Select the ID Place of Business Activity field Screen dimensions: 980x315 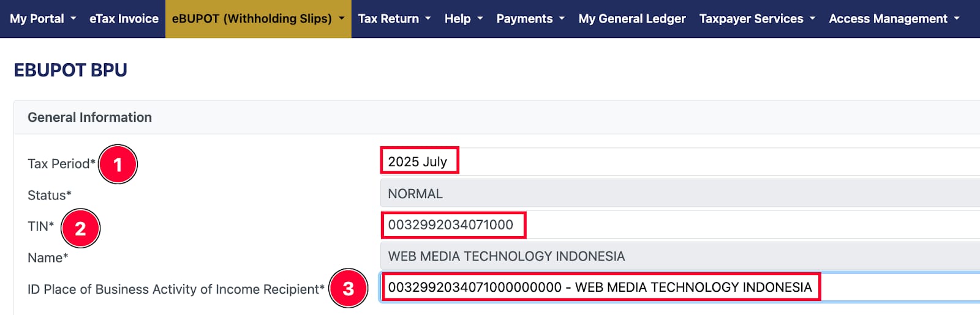click(674, 287)
